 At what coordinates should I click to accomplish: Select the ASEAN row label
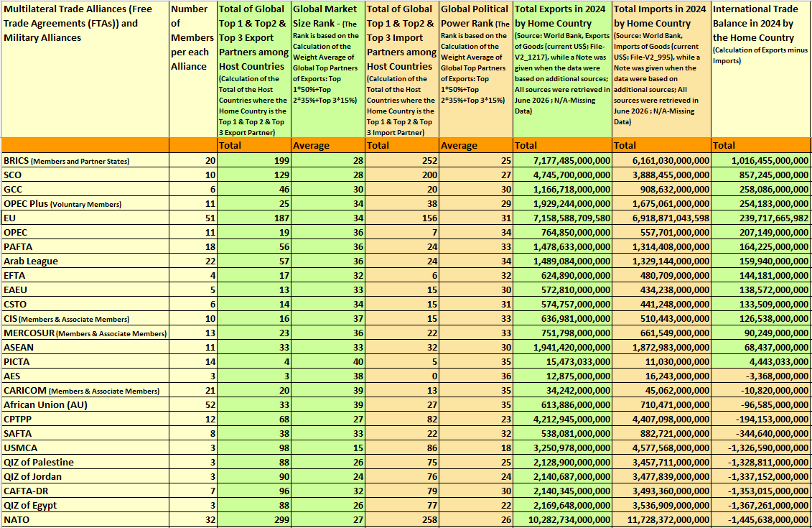(x=85, y=347)
